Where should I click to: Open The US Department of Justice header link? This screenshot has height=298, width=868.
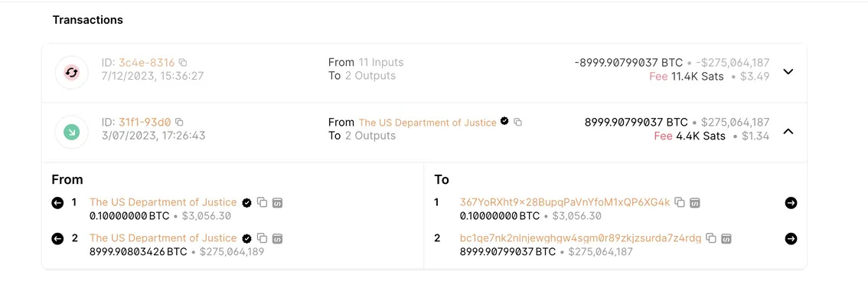[x=427, y=123]
